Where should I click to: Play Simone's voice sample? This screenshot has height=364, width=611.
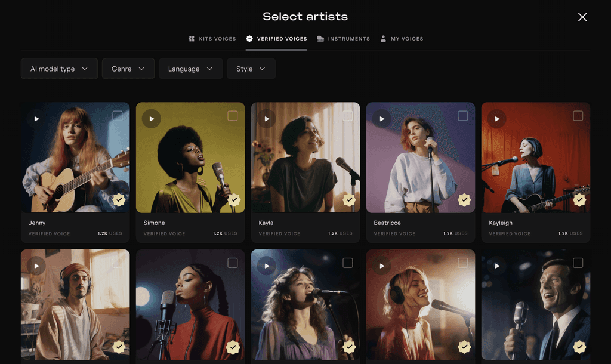click(151, 118)
